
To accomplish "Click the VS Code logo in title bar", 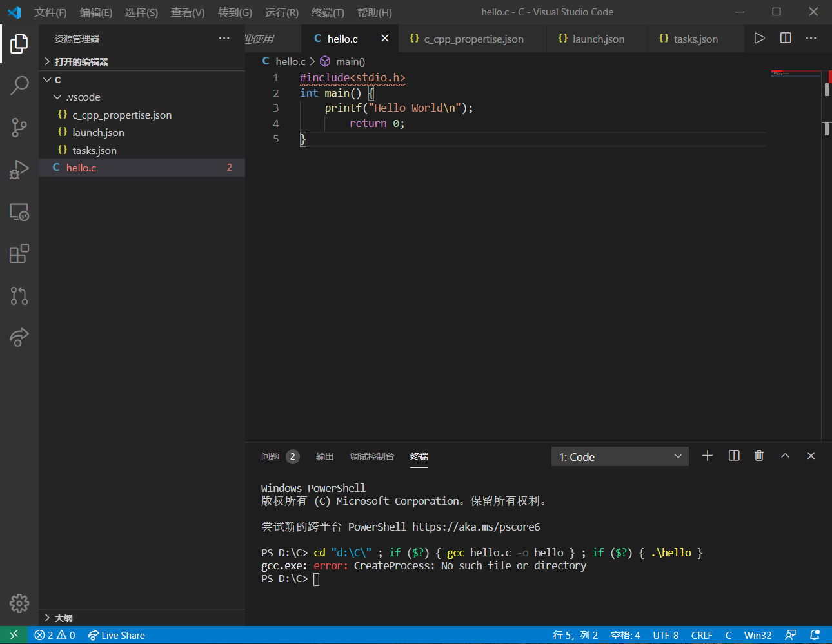I will [14, 12].
